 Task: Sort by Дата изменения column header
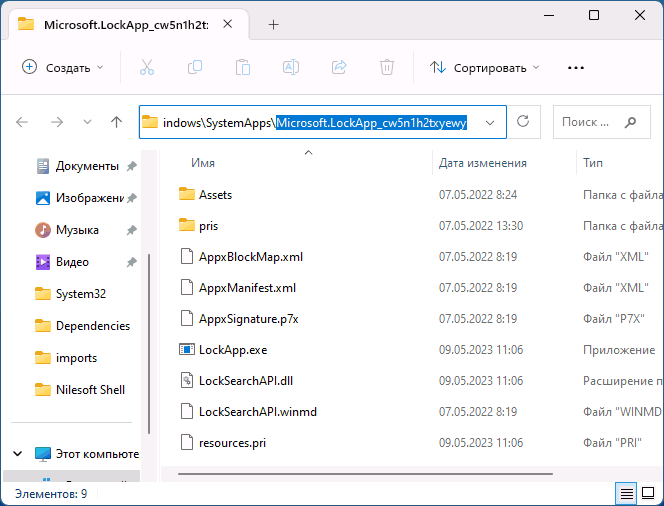point(483,163)
